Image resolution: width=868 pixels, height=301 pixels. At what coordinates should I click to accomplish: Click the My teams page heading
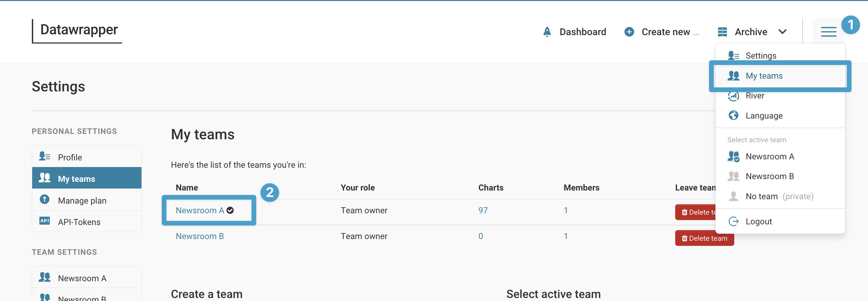pos(202,134)
